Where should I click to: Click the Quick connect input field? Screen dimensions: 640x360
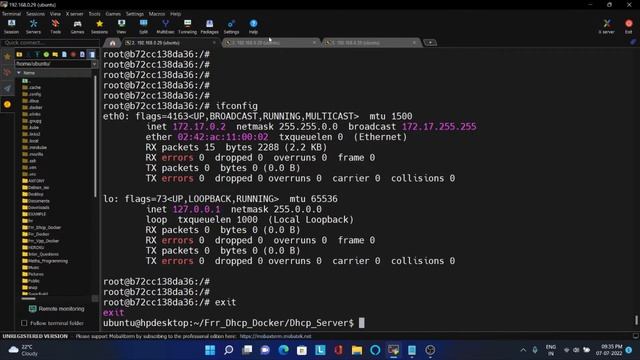point(50,42)
